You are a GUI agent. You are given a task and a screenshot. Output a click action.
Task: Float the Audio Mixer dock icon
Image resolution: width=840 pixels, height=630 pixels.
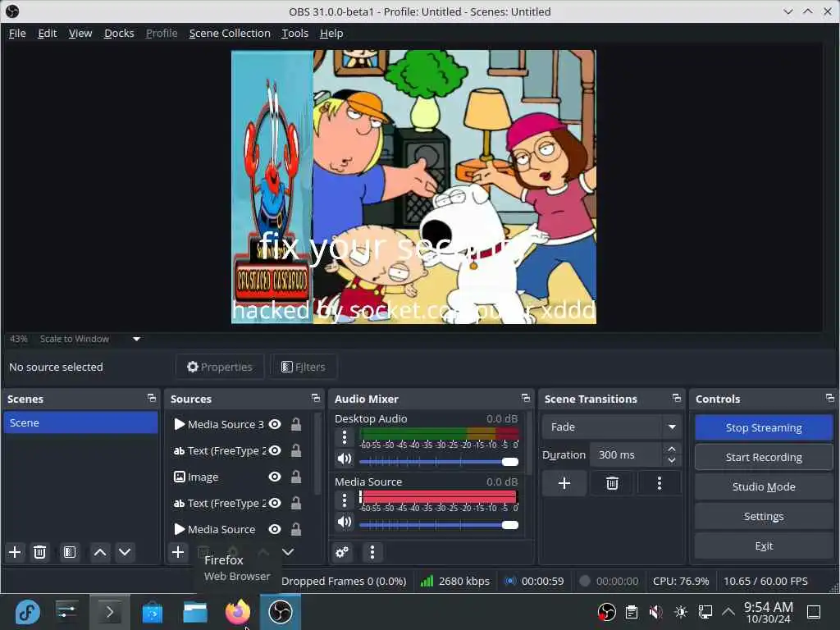[526, 398]
